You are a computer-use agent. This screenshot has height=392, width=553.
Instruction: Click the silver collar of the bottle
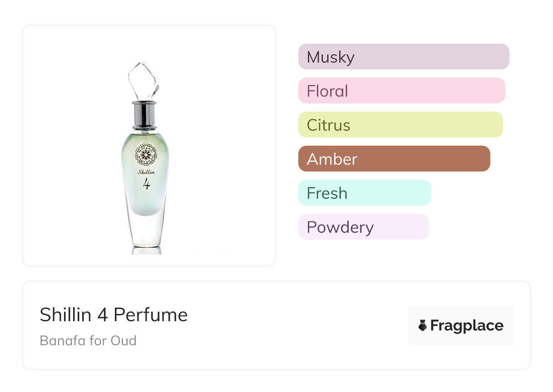point(145,114)
